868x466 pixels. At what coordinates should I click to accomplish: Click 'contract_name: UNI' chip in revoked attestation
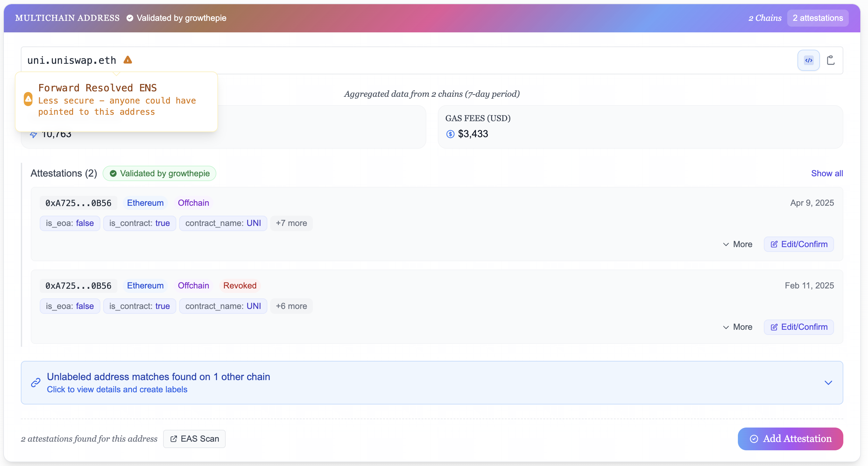[223, 306]
